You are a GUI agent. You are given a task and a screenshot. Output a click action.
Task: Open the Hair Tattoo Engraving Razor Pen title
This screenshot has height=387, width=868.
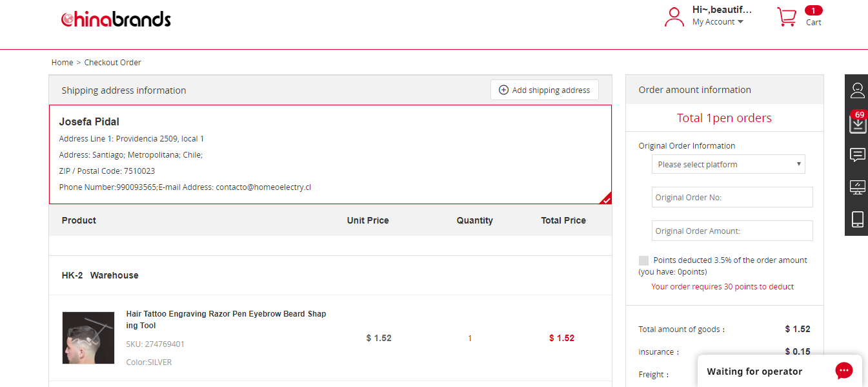pyautogui.click(x=226, y=319)
